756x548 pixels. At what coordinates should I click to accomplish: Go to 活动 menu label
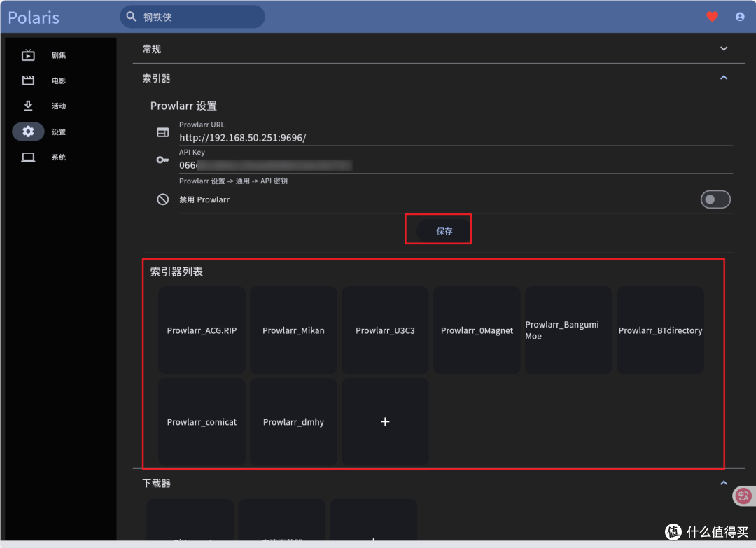click(59, 106)
